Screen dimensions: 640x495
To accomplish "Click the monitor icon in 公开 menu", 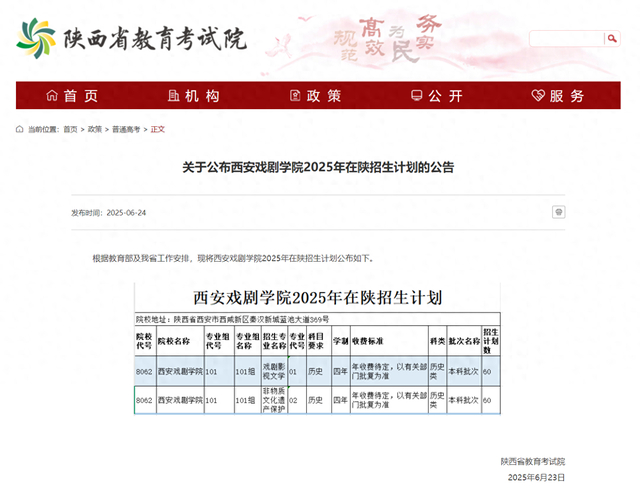I will pos(417,95).
